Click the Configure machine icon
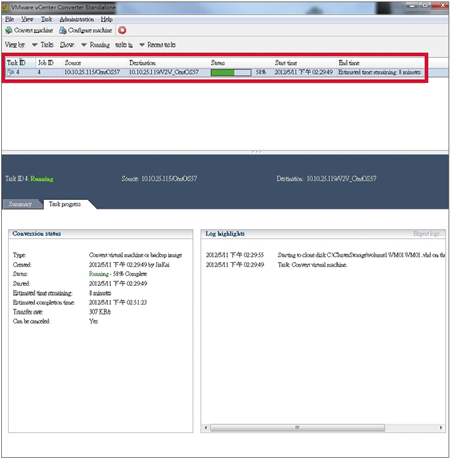Image resolution: width=450 pixels, height=459 pixels. point(63,30)
